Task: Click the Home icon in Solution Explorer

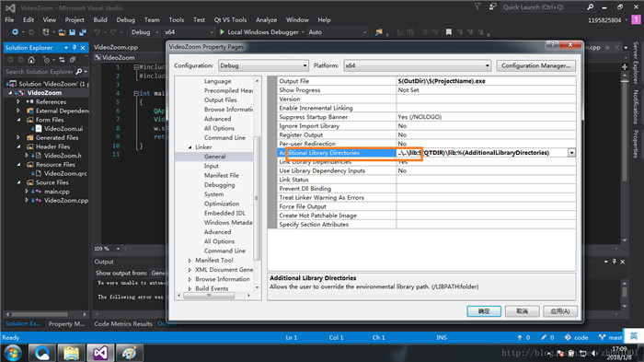Action: tap(31, 60)
